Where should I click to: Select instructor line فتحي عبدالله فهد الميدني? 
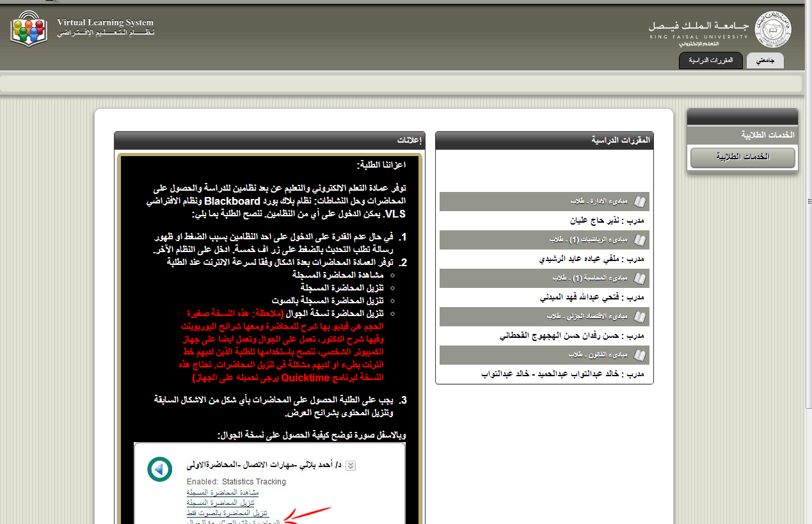click(x=593, y=298)
